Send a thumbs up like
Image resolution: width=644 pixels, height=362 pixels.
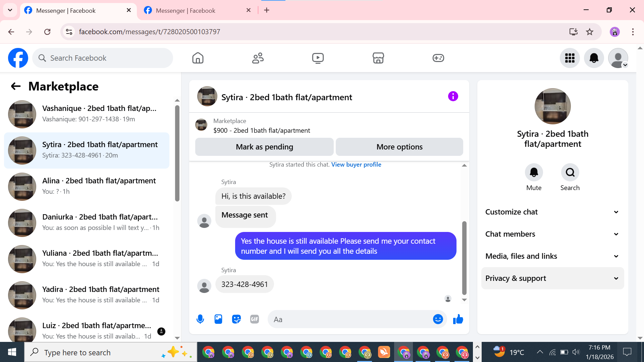pos(458,319)
